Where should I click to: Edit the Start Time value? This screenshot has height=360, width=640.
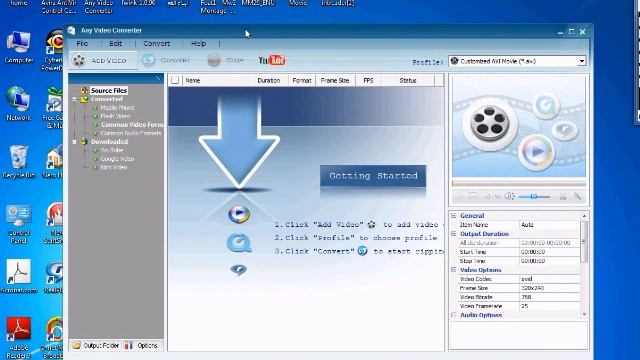pyautogui.click(x=549, y=252)
